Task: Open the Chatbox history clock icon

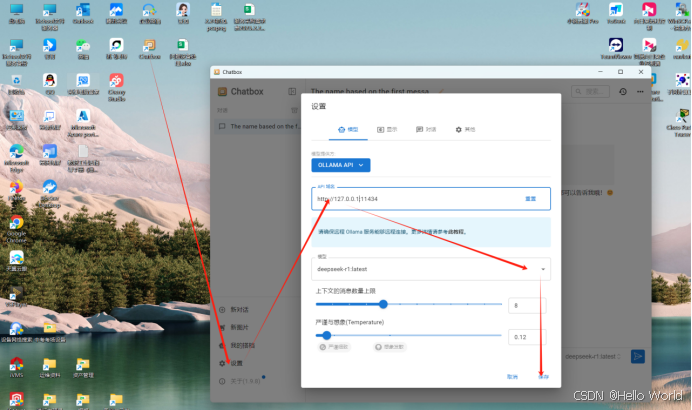Action: [623, 91]
